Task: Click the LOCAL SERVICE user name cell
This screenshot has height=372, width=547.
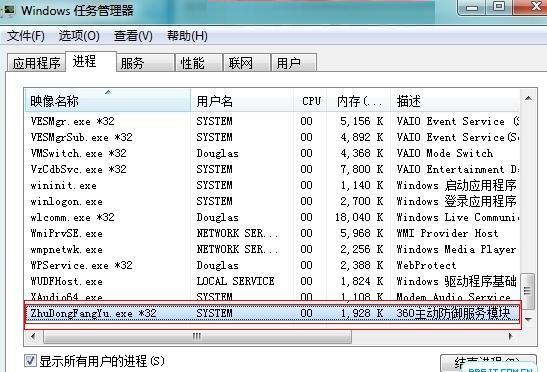Action: pos(235,281)
